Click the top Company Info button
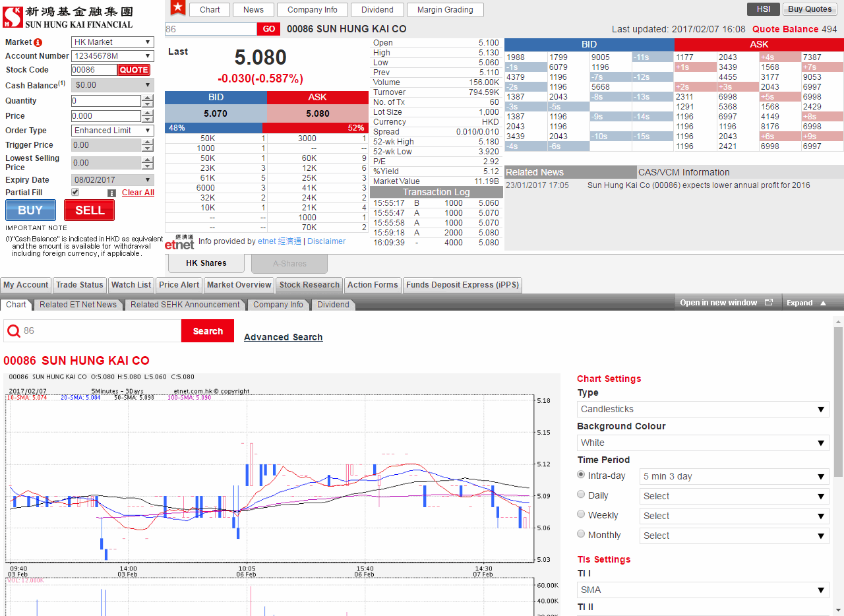The image size is (844, 616). (x=313, y=10)
